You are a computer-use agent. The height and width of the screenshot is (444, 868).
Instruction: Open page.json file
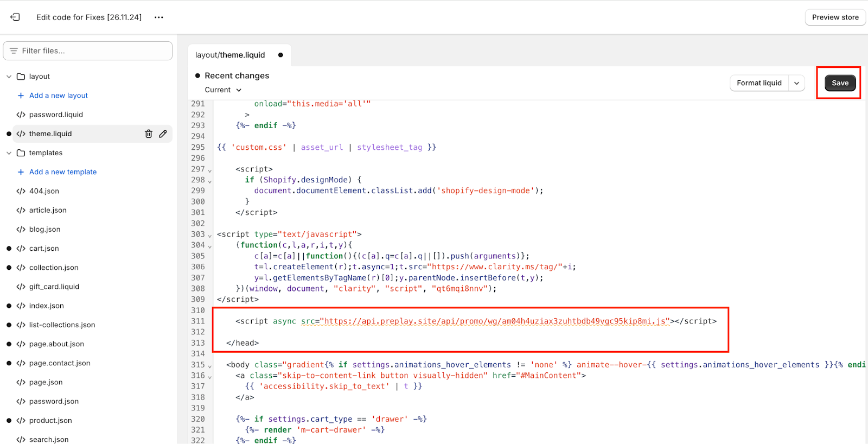click(x=46, y=382)
